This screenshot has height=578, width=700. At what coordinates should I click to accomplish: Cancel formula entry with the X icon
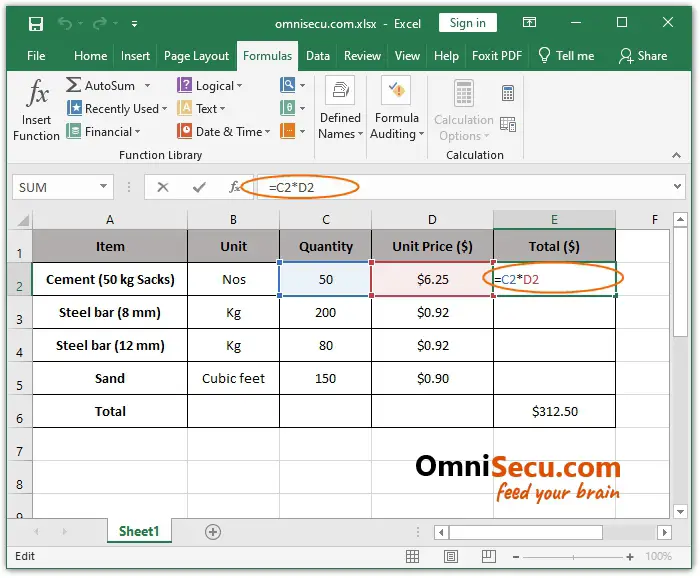tap(163, 187)
